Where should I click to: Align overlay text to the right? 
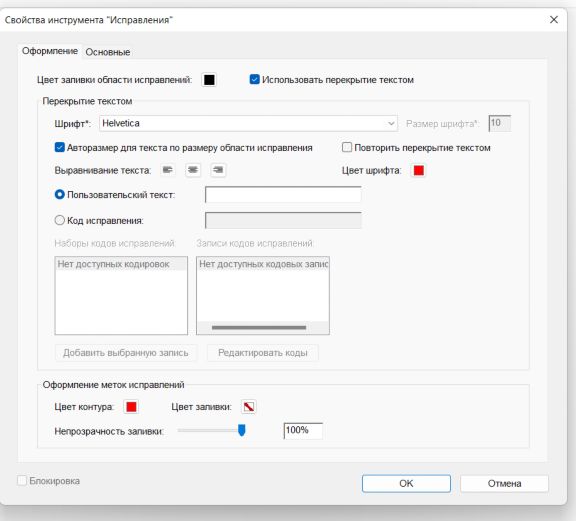point(218,170)
